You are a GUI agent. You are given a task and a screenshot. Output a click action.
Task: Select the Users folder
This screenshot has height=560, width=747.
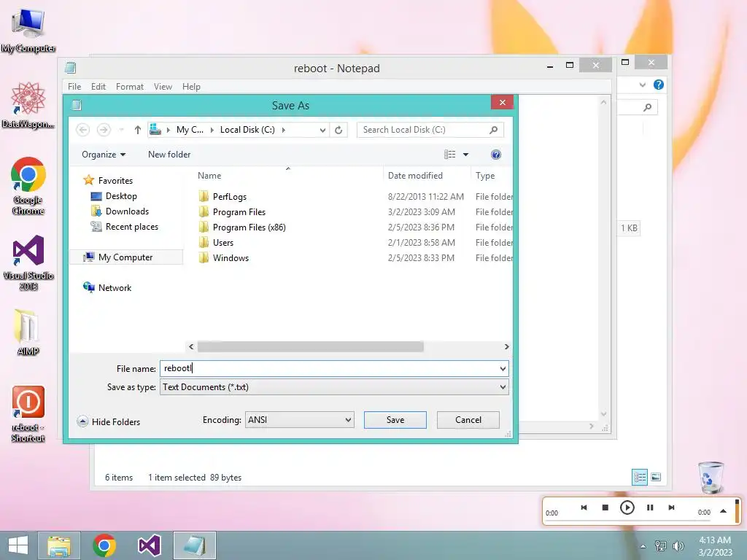(x=223, y=242)
